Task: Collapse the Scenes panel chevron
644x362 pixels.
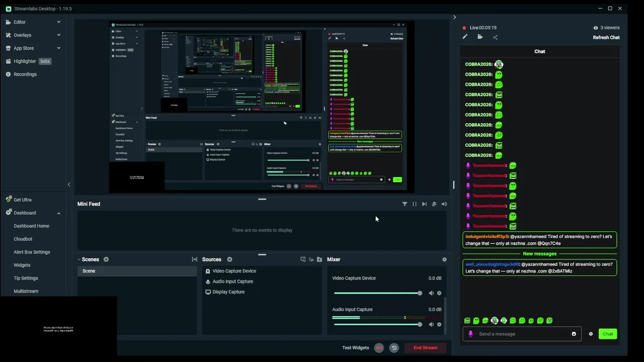Action: 79,259
